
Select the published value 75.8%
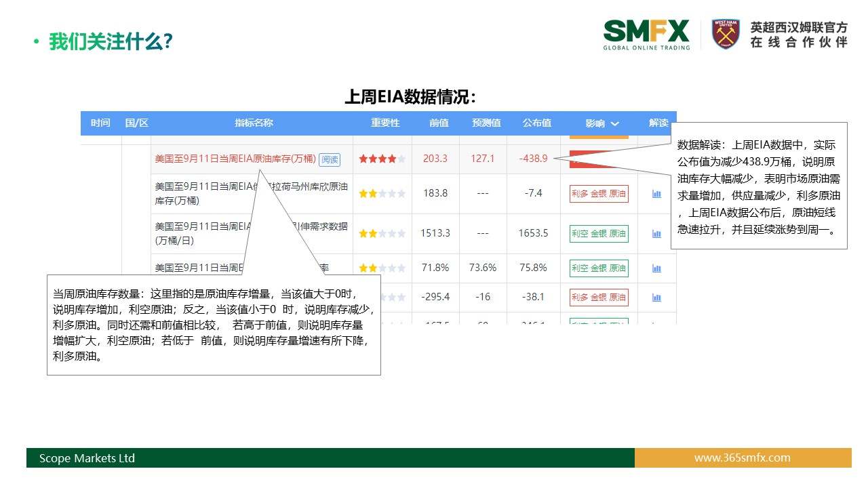point(533,268)
